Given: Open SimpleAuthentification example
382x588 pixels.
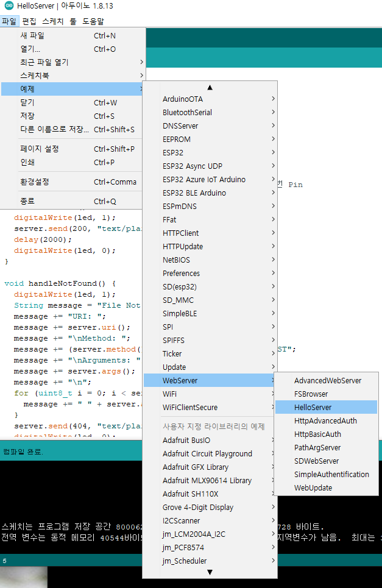Looking at the screenshot, I should click(326, 475).
